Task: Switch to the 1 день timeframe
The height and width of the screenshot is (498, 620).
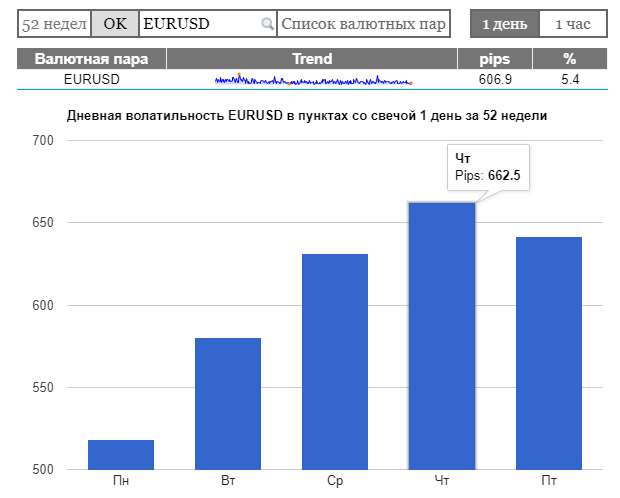Action: point(505,24)
